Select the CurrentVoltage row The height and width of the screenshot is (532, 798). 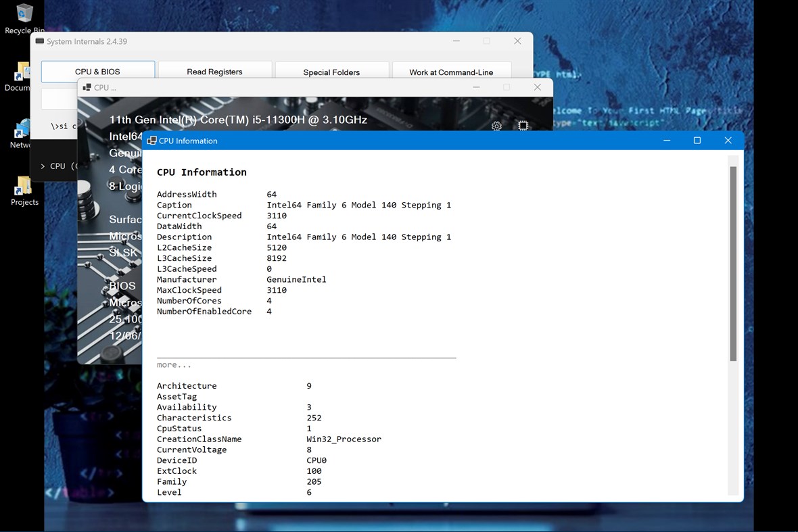pos(234,450)
